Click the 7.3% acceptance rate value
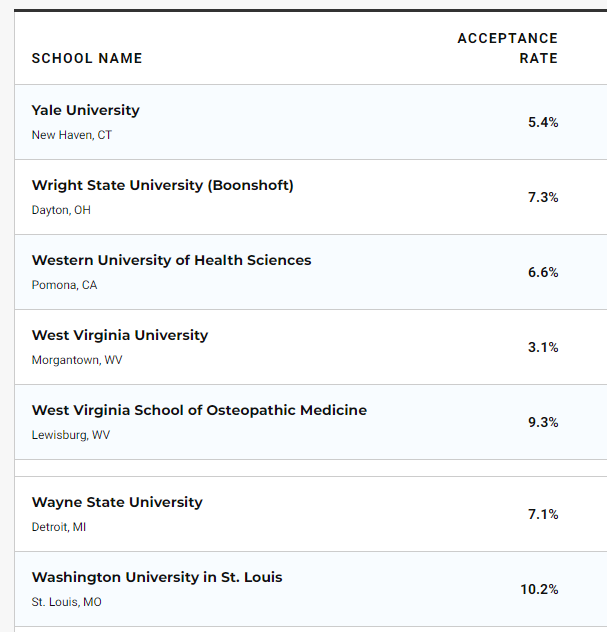Screen dimensions: 607x632 point(543,197)
